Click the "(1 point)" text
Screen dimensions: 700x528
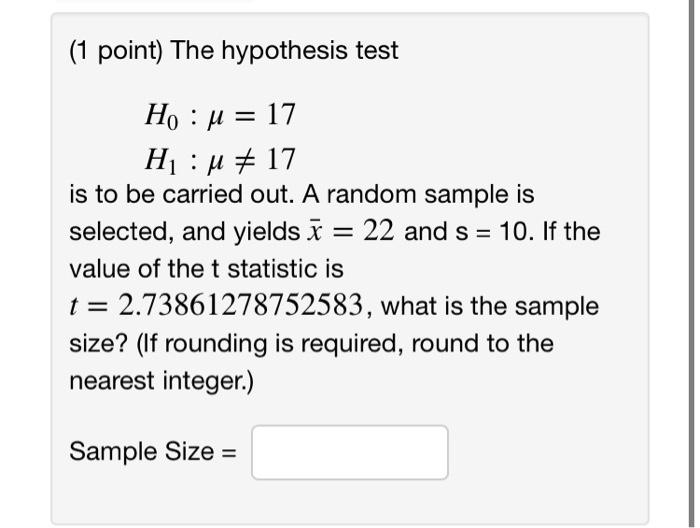coord(117,51)
